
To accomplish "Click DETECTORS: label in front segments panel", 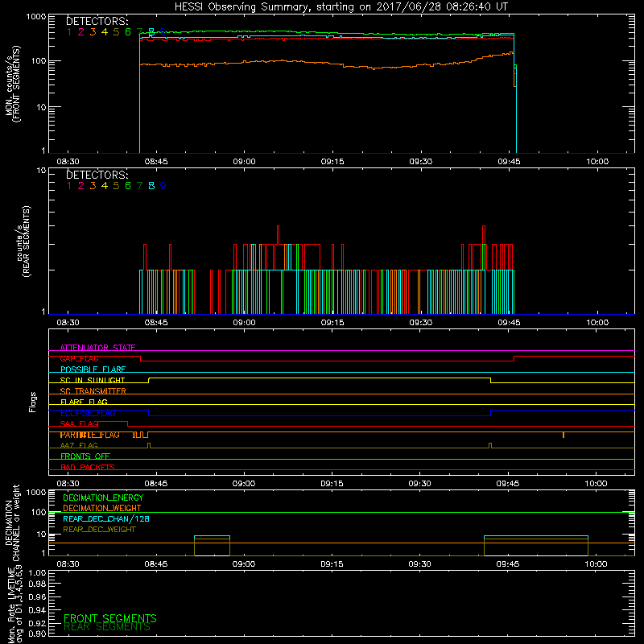I will 97,21.
